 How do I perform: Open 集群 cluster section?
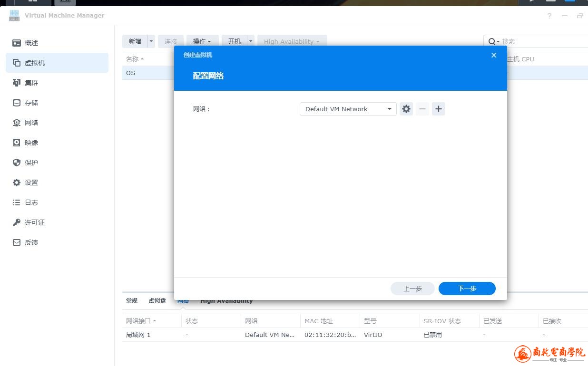coord(57,83)
